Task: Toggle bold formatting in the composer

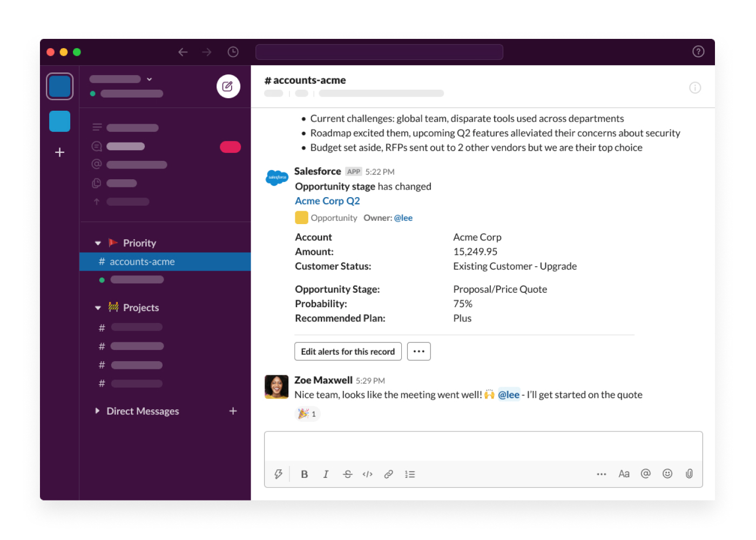Action: pos(304,474)
